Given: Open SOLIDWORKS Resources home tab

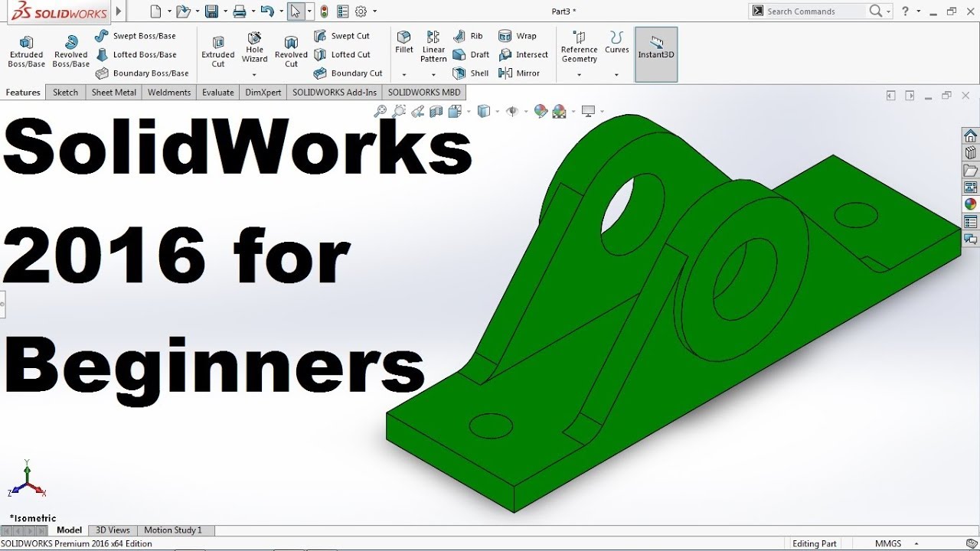Looking at the screenshot, I should 970,135.
